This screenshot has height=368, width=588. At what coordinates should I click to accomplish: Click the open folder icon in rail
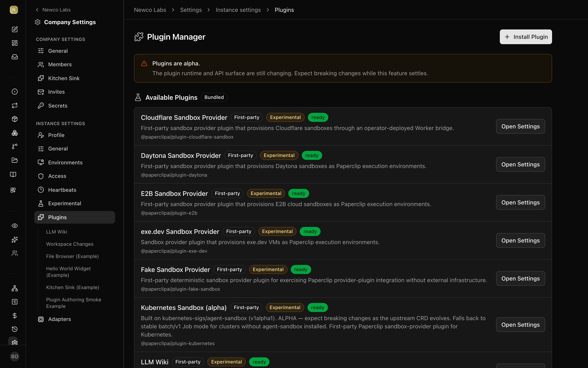pos(14,160)
